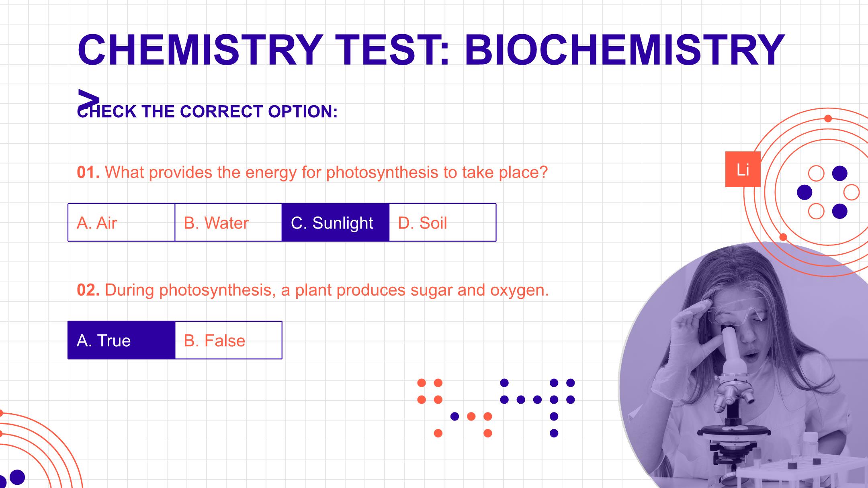This screenshot has width=868, height=488.
Task: Select the highlighted C. Sunlight option
Action: [336, 223]
